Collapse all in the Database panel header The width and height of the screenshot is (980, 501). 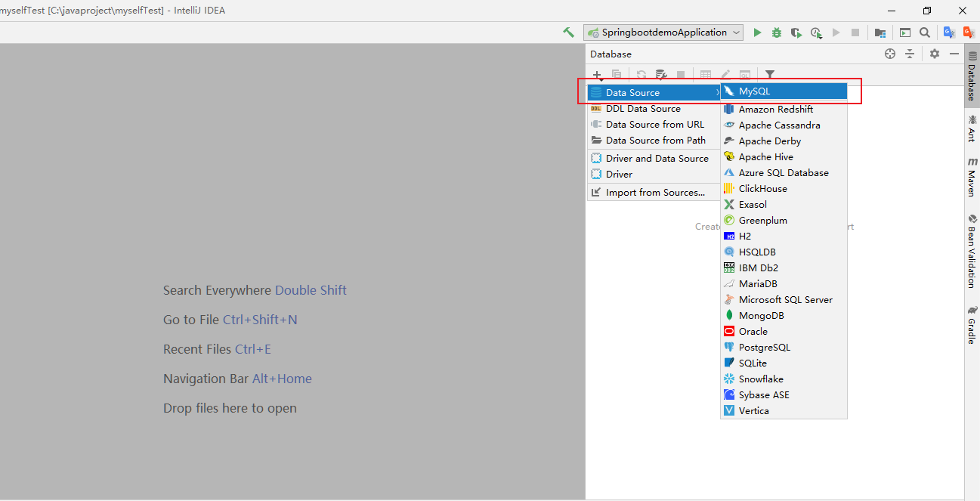(x=910, y=54)
